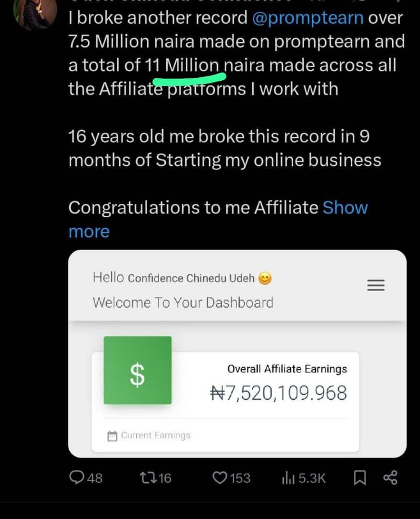Image resolution: width=420 pixels, height=519 pixels.
Task: Click the name Confidence Chinedu Udeh
Action: pos(191,278)
